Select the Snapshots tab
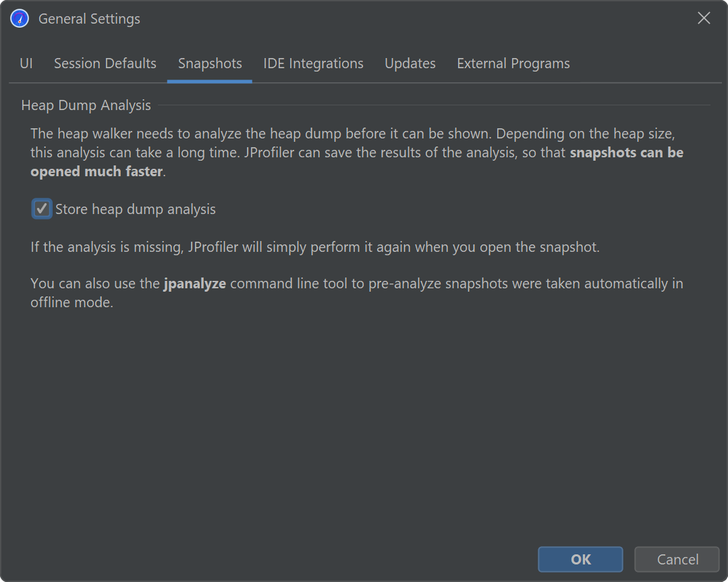The image size is (728, 582). [x=210, y=63]
